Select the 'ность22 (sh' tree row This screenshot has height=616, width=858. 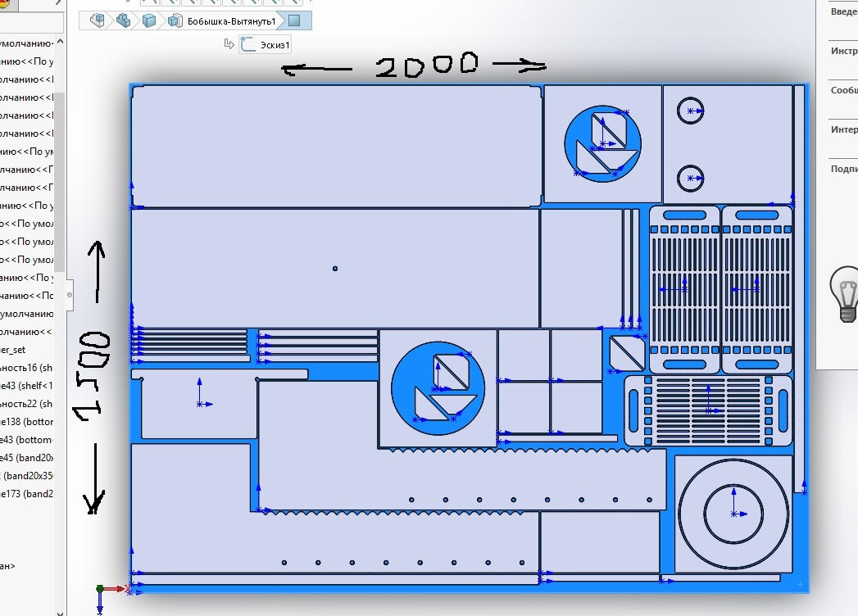click(x=27, y=404)
